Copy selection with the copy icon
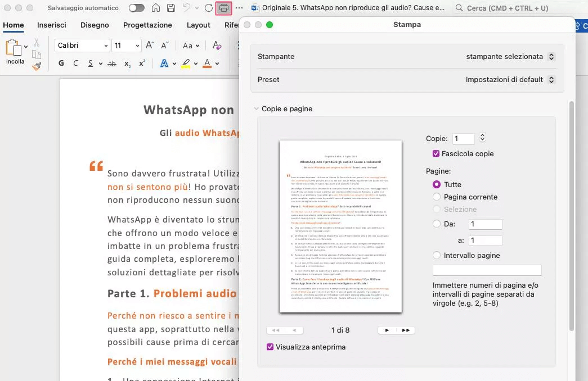588x381 pixels. click(37, 55)
